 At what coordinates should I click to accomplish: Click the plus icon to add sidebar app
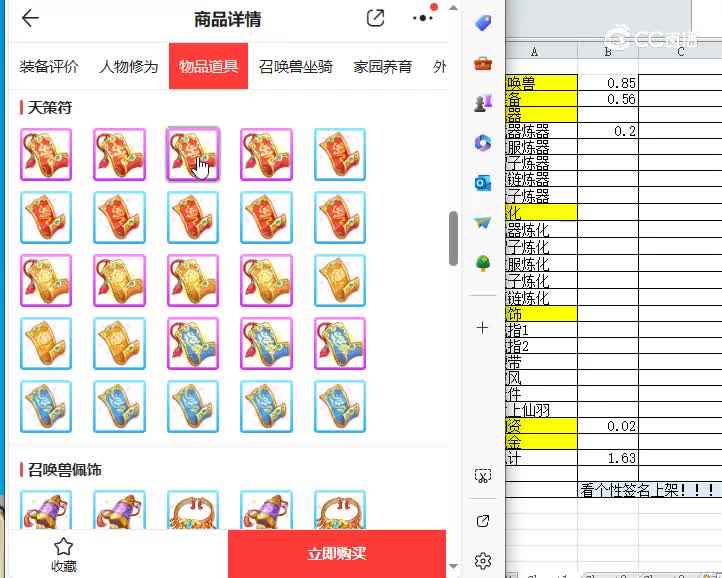483,328
